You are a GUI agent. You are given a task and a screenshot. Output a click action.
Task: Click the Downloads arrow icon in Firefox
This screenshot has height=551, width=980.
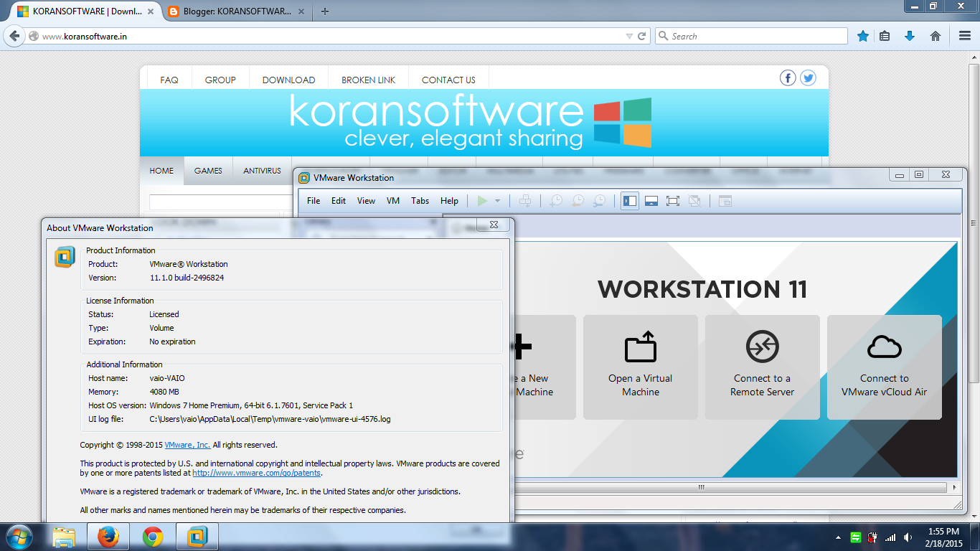click(910, 36)
